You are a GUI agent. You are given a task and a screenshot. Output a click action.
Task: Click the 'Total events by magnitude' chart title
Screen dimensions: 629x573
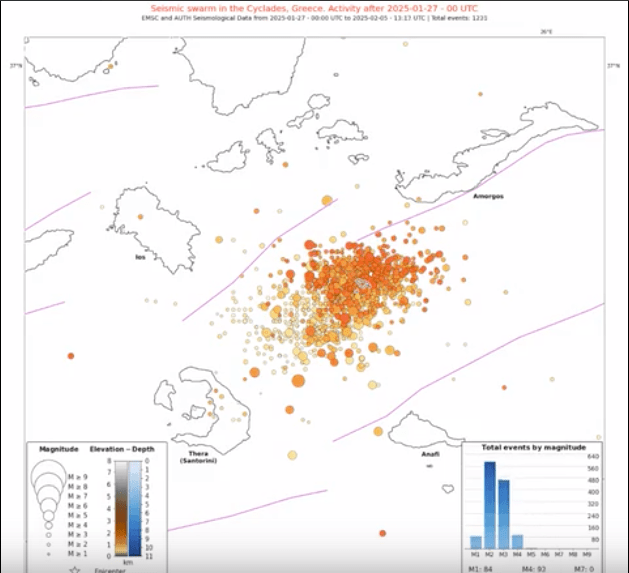(x=533, y=447)
